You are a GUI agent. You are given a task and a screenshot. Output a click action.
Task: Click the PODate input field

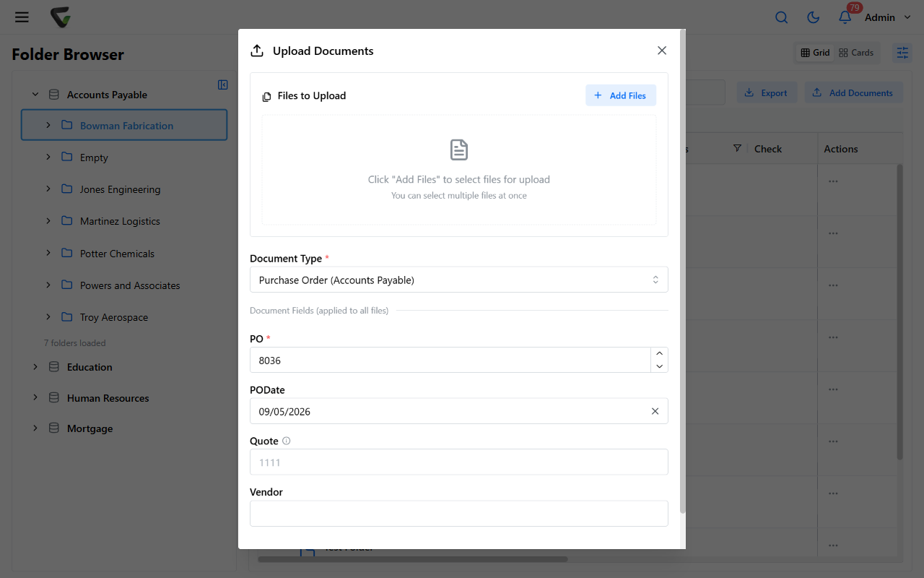459,411
